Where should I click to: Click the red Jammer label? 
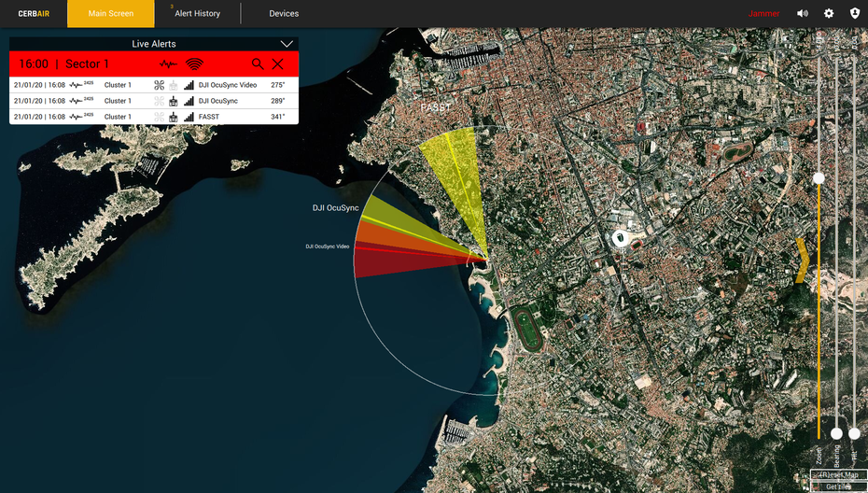pyautogui.click(x=763, y=13)
